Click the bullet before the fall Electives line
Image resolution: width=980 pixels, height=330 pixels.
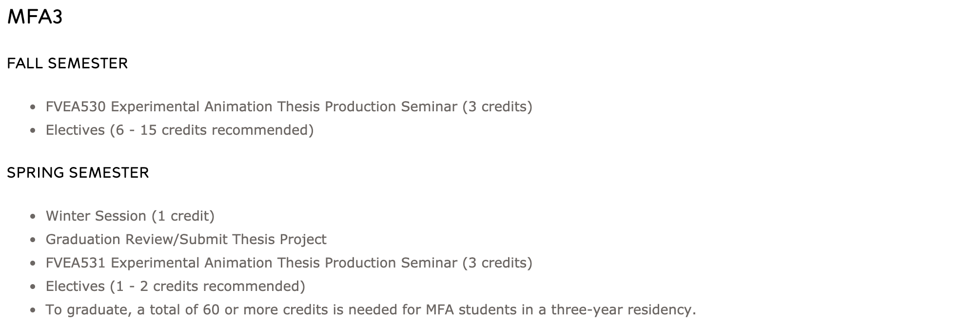(33, 131)
